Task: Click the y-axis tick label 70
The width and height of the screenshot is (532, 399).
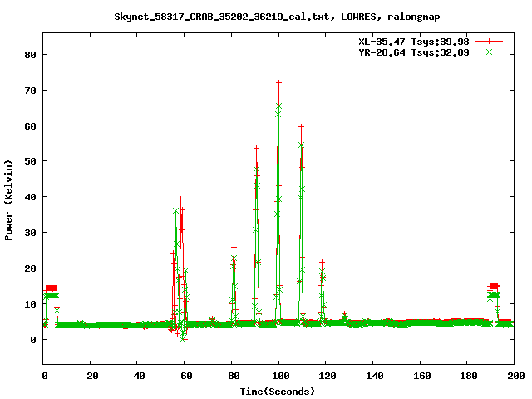Action: [30, 91]
